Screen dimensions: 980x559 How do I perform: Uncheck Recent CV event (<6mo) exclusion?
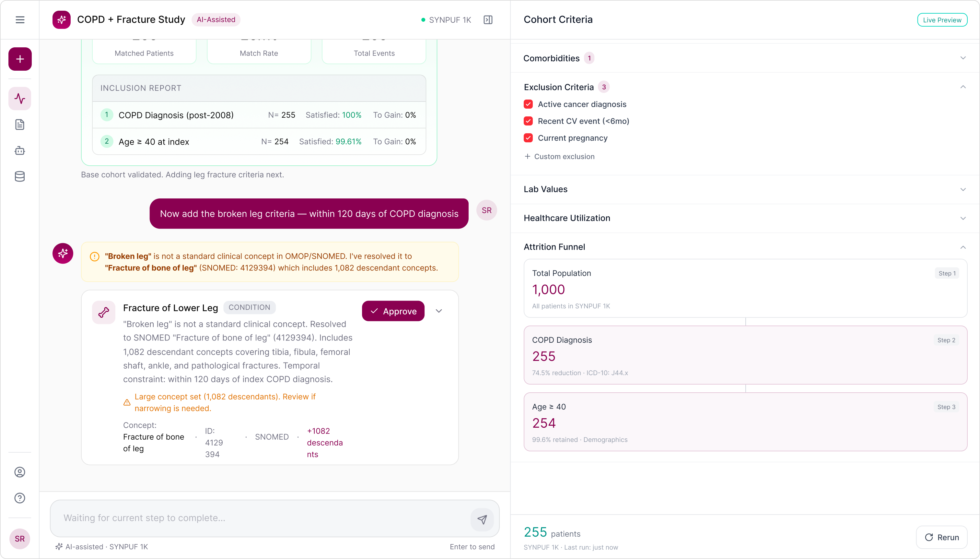click(528, 121)
